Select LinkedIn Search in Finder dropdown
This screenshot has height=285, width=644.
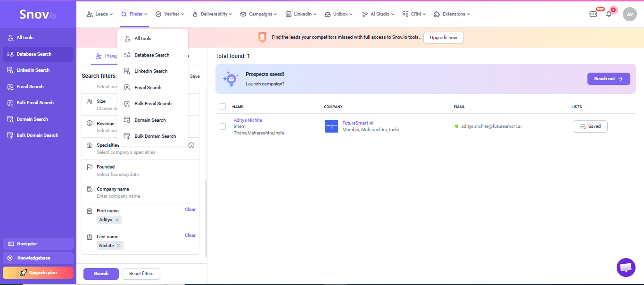pyautogui.click(x=153, y=71)
